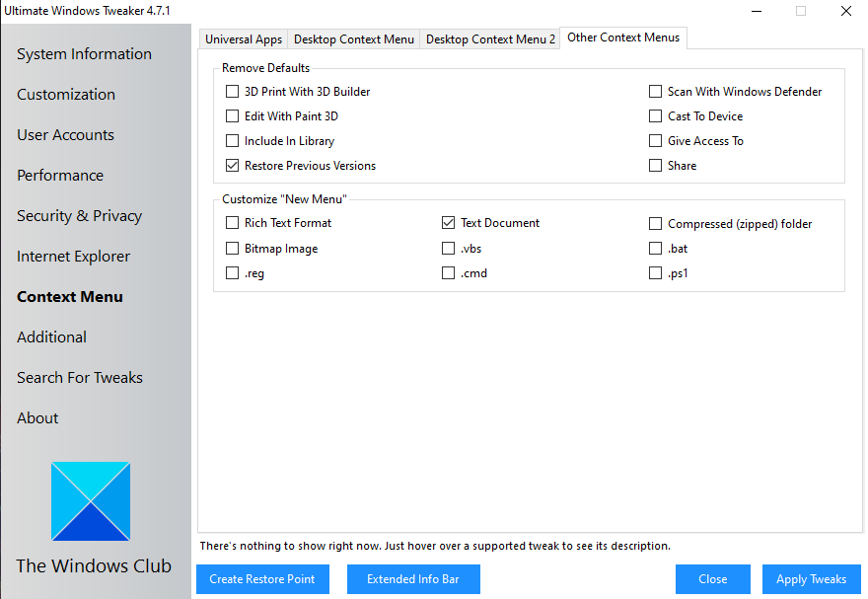Open Additional tweaks section

click(x=51, y=337)
